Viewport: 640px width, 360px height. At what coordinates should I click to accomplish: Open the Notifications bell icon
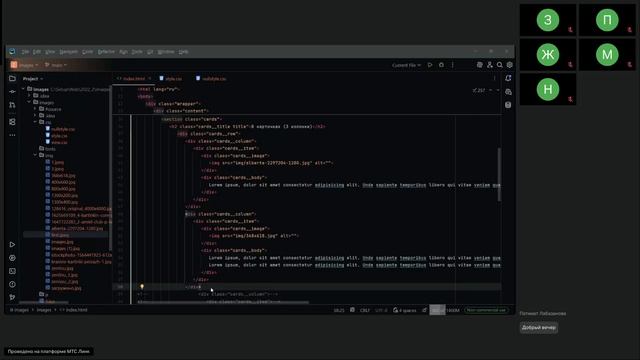point(508,78)
